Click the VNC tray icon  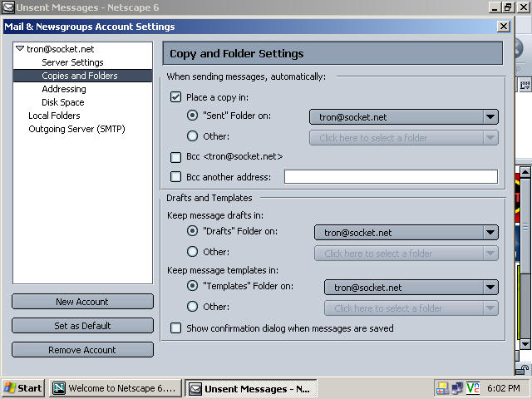pyautogui.click(x=473, y=388)
